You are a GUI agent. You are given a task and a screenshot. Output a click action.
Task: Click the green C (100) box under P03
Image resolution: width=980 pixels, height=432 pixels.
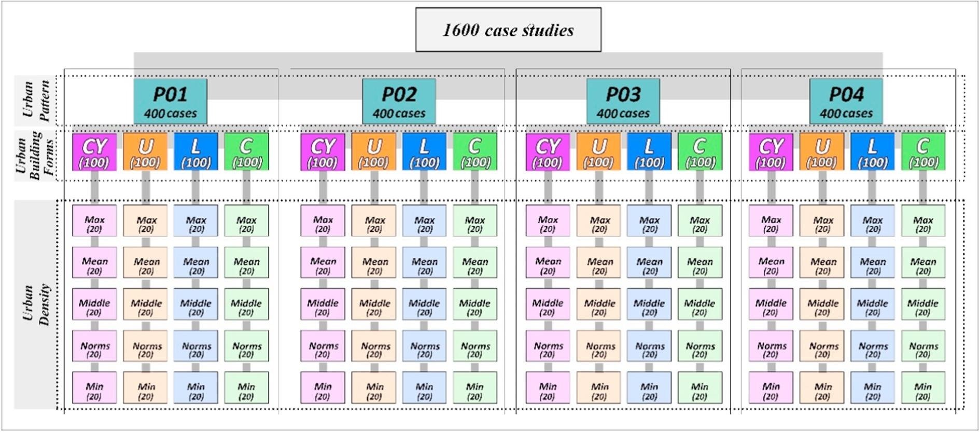(700, 152)
